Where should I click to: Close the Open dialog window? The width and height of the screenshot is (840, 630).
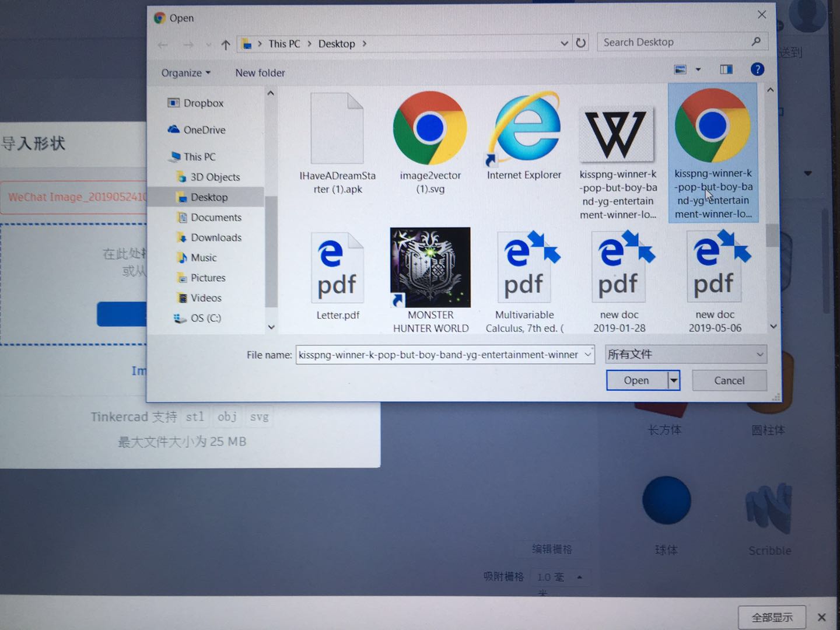761,15
